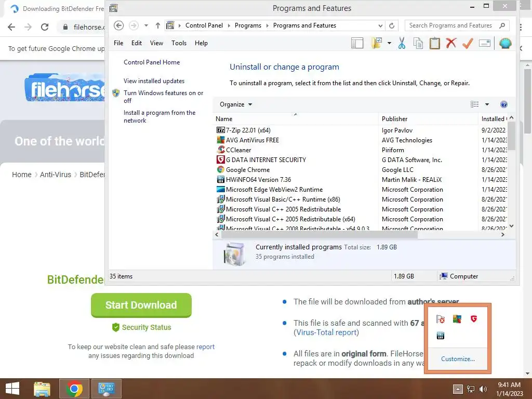Select G DATA INTERNET SECURITY entry
532x399 pixels.
tap(261, 160)
